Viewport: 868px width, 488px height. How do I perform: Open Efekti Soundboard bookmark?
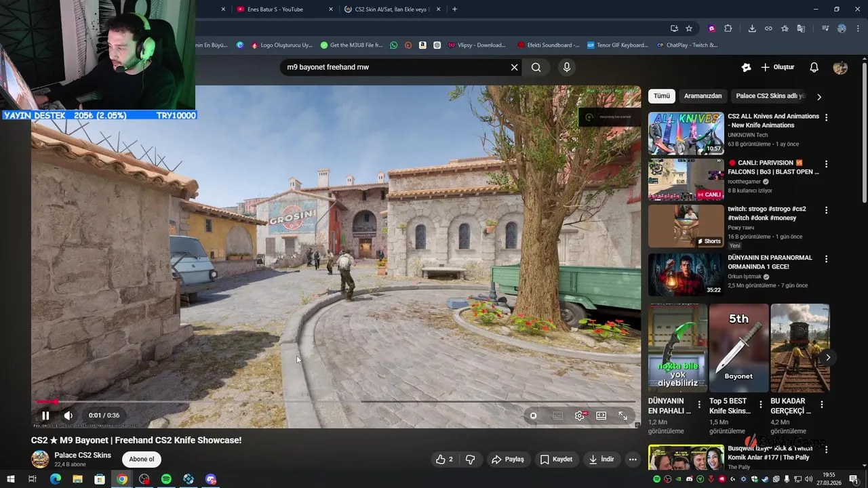click(548, 45)
